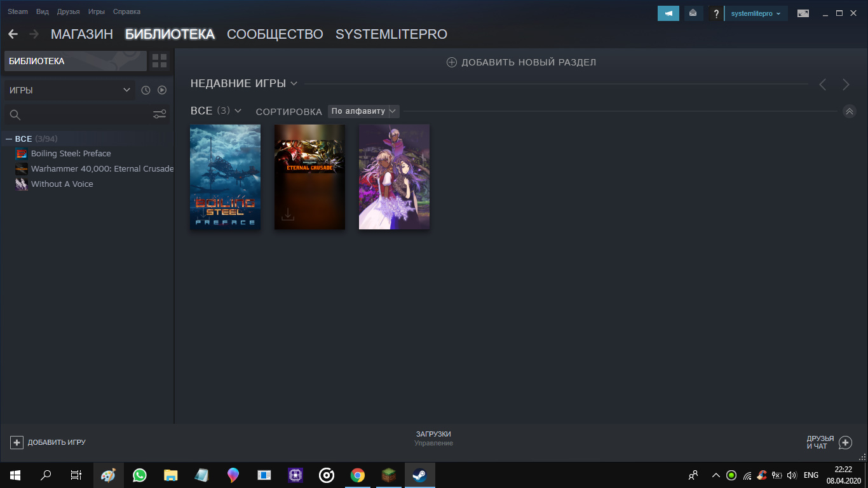Open the volume control in the system tray
Viewport: 868px width, 488px height.
point(791,475)
